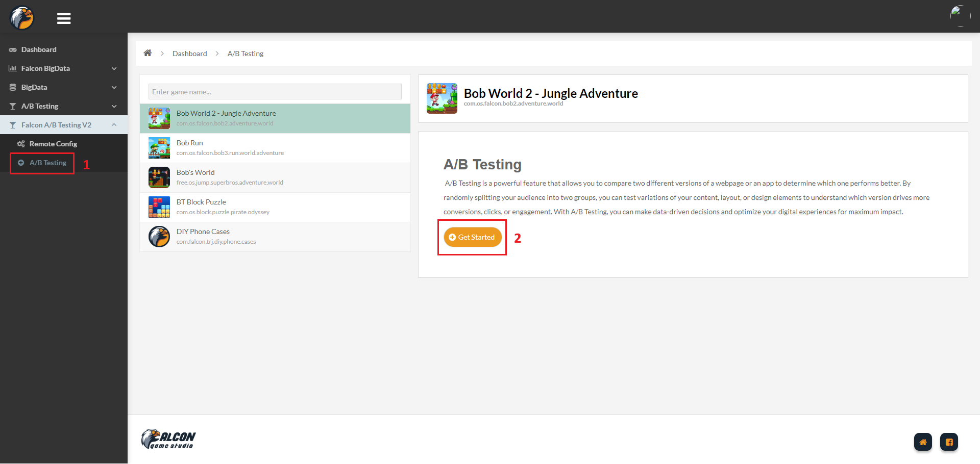Image resolution: width=980 pixels, height=464 pixels.
Task: Expand the A/B Testing sidebar chevron
Action: [x=114, y=106]
